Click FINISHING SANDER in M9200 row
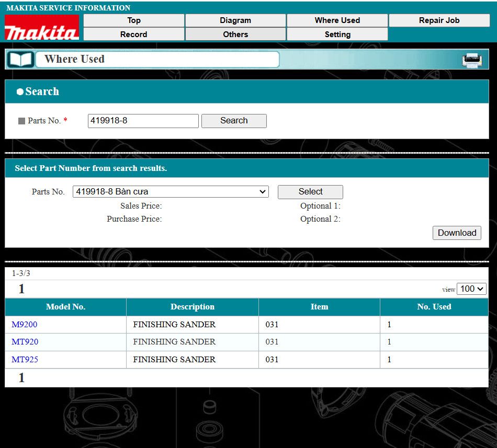 click(174, 325)
